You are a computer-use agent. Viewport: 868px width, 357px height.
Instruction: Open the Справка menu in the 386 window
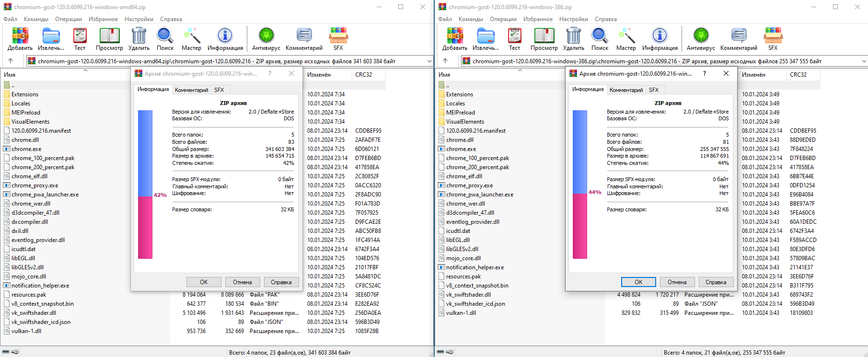[x=606, y=19]
